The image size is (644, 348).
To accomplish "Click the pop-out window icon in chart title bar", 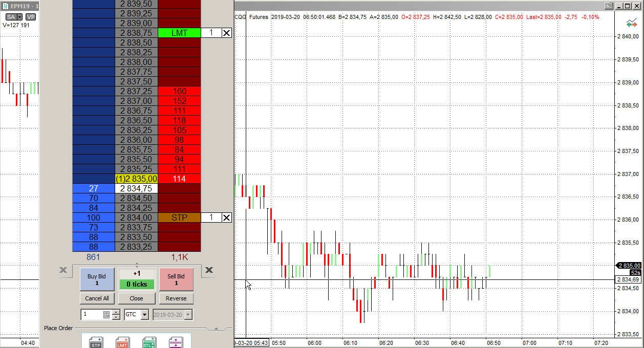I will pyautogui.click(x=608, y=6).
